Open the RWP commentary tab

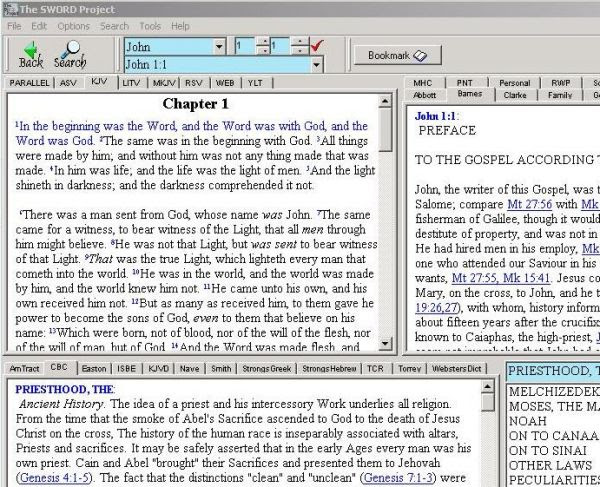[561, 83]
